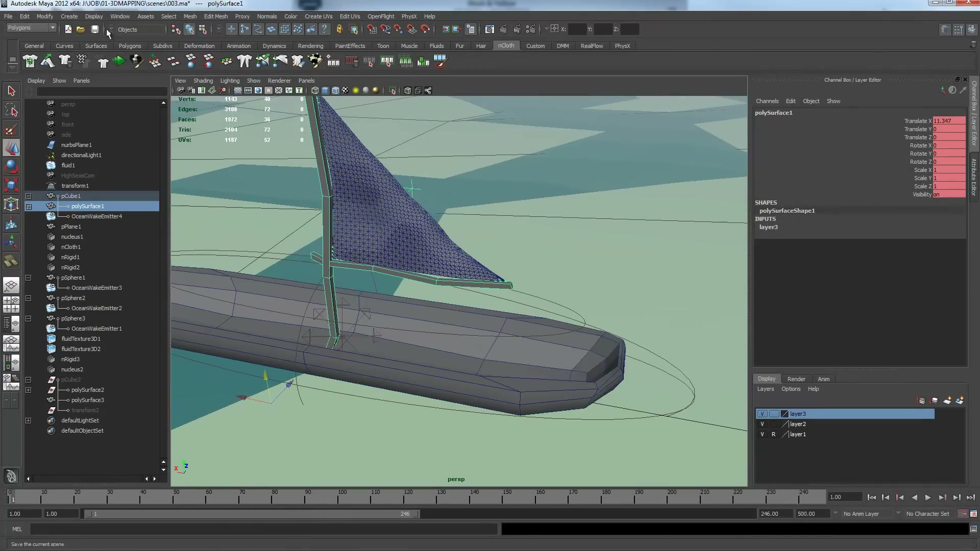
Task: Select the arrow Select Tool in toolbox
Action: (x=11, y=91)
